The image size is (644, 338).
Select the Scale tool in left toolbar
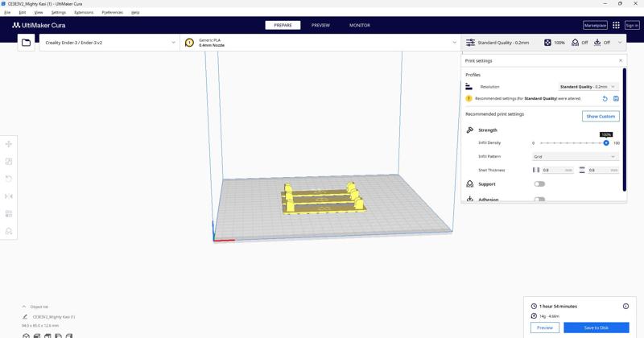9,162
